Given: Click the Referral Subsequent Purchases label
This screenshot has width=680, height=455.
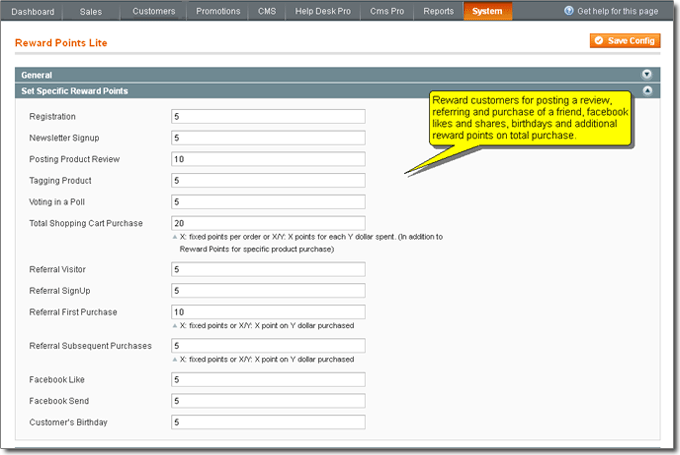Looking at the screenshot, I should coord(90,346).
